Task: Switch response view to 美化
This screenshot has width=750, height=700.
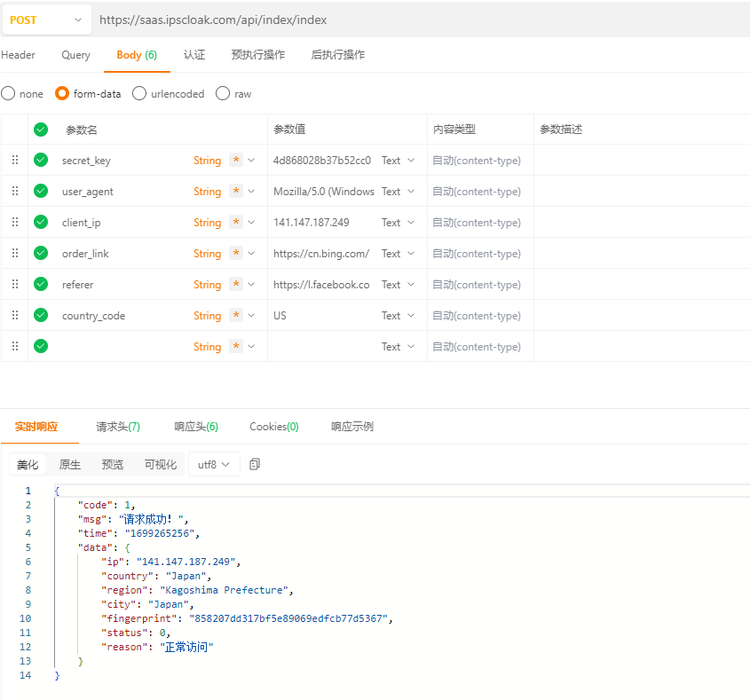Action: pos(28,464)
